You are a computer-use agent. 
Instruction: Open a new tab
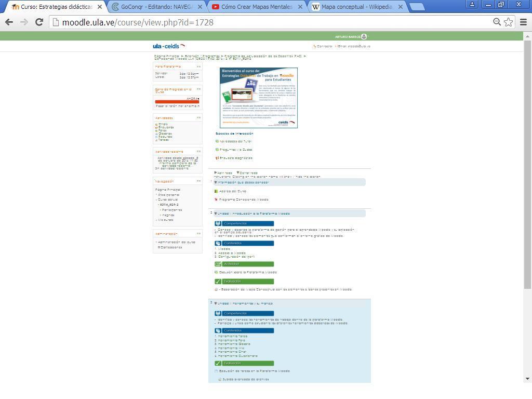(x=417, y=7)
